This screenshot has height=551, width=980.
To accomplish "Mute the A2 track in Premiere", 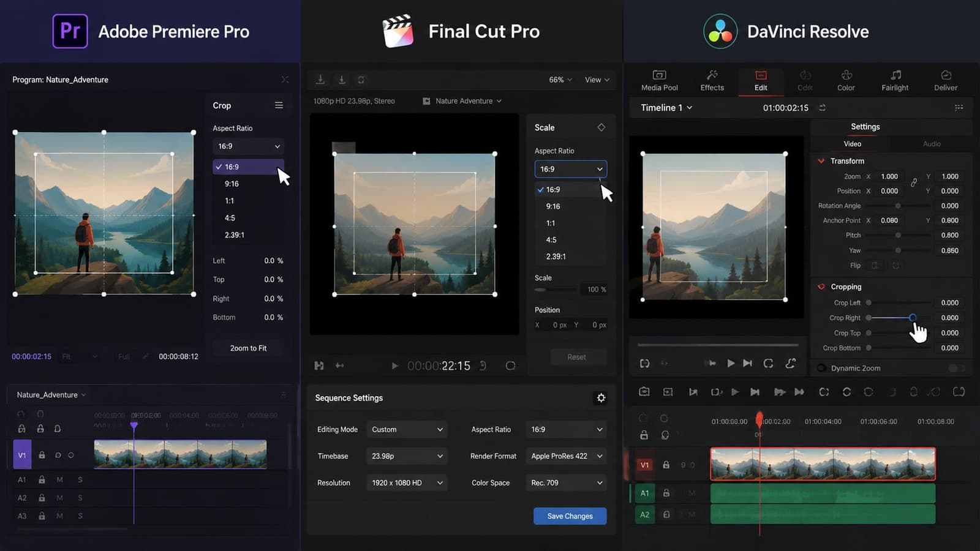I will tap(59, 498).
